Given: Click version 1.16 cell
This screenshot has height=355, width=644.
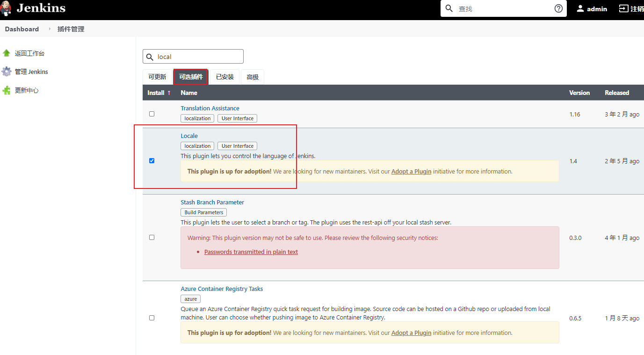Looking at the screenshot, I should pyautogui.click(x=575, y=114).
